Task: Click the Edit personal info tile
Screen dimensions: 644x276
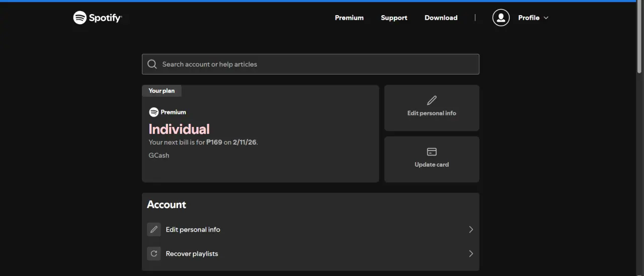Action: click(x=432, y=108)
